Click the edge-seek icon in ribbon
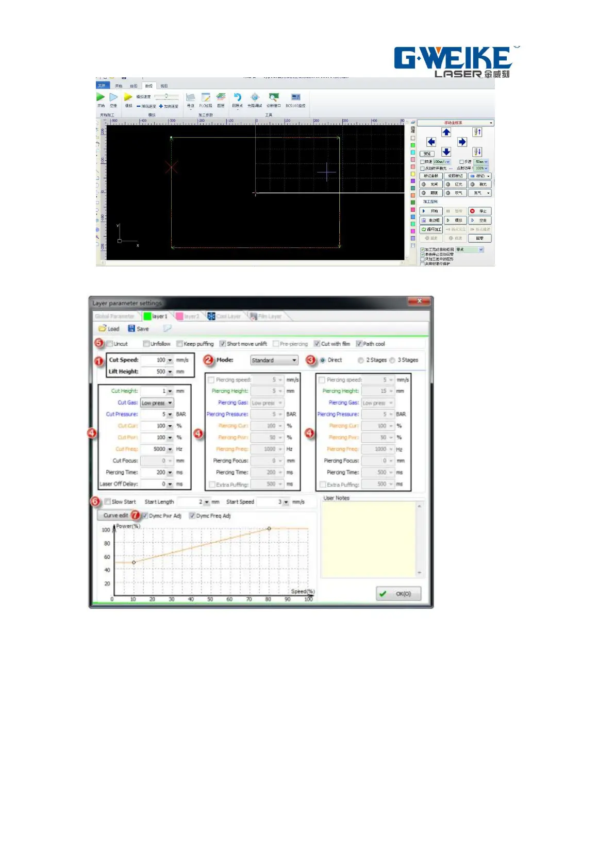The height and width of the screenshot is (868, 614). 190,97
